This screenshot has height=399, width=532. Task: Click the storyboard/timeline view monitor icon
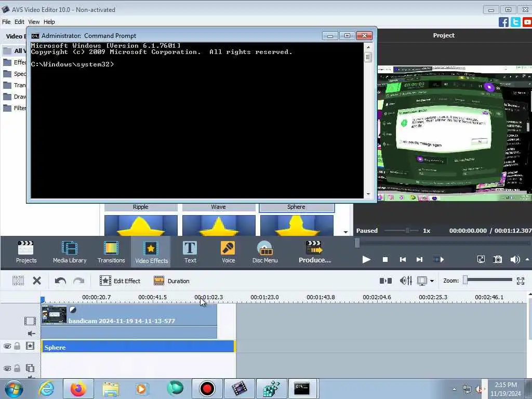(422, 281)
